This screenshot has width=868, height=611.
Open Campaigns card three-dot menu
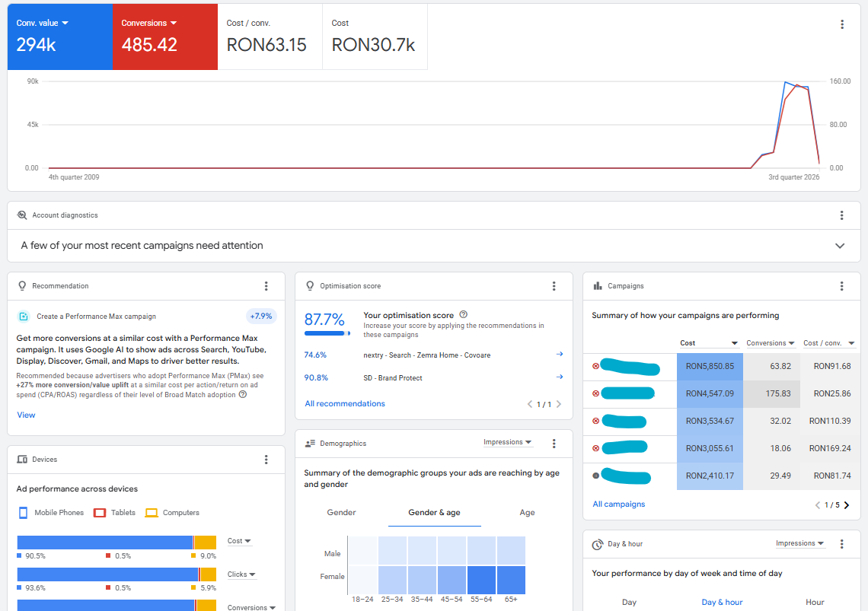pyautogui.click(x=841, y=286)
